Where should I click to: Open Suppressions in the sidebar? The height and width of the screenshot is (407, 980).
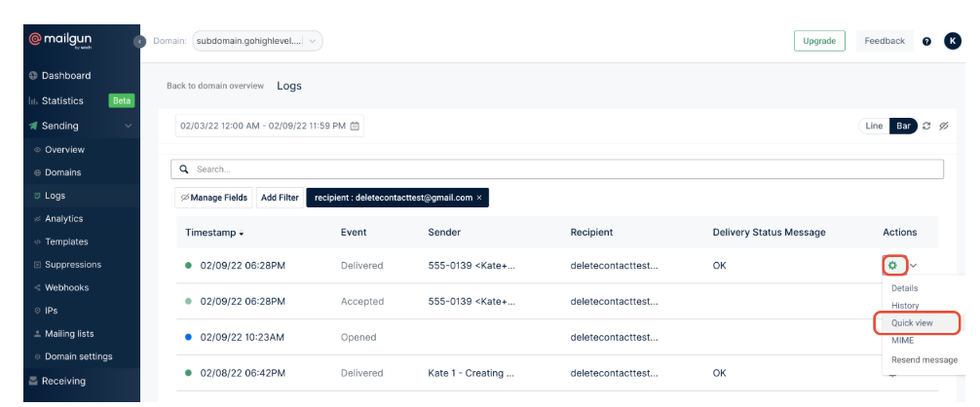72,265
